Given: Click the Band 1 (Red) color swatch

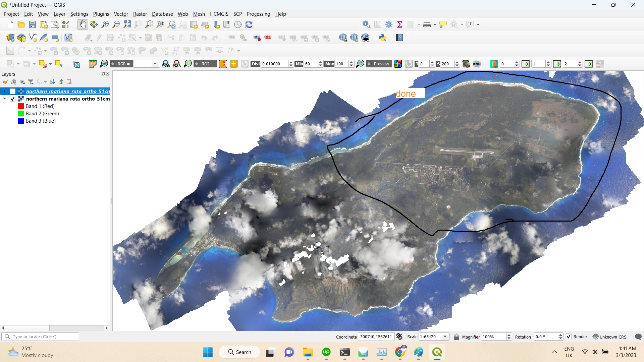Looking at the screenshot, I should point(21,106).
